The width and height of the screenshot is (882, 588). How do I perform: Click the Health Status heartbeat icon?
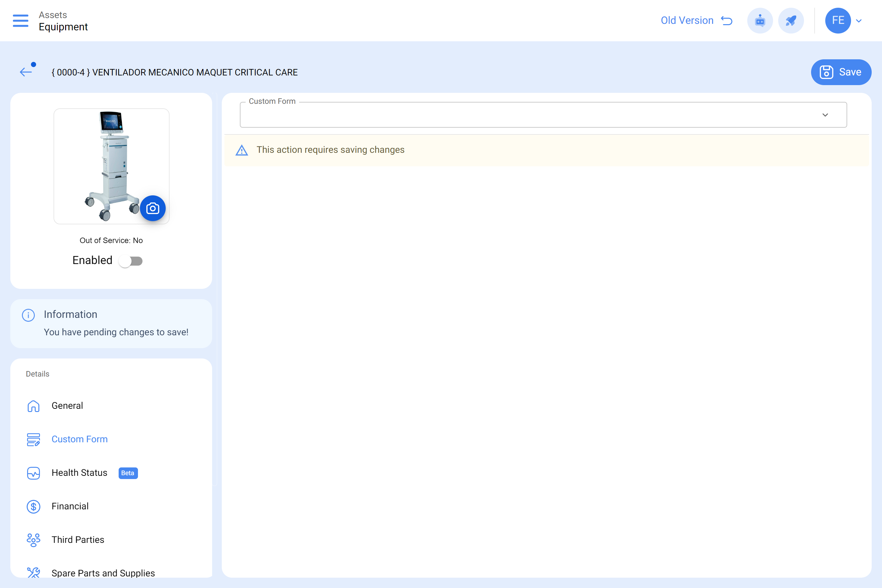click(34, 473)
